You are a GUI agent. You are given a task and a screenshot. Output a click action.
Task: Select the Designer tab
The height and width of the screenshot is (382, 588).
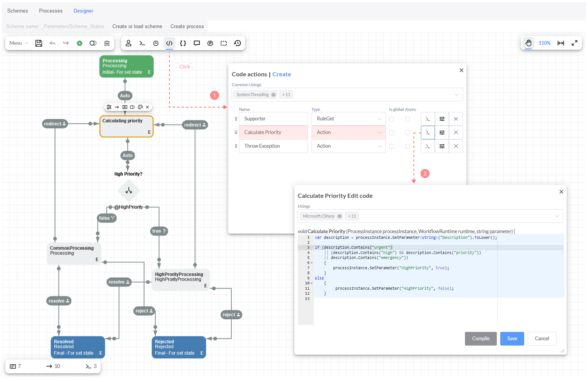(x=83, y=11)
